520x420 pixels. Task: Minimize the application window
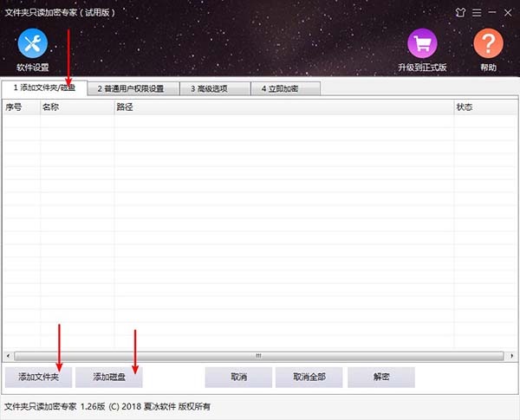click(x=491, y=12)
